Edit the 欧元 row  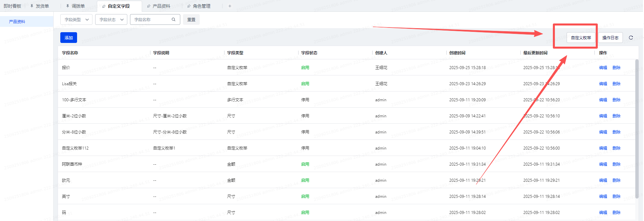tap(603, 180)
